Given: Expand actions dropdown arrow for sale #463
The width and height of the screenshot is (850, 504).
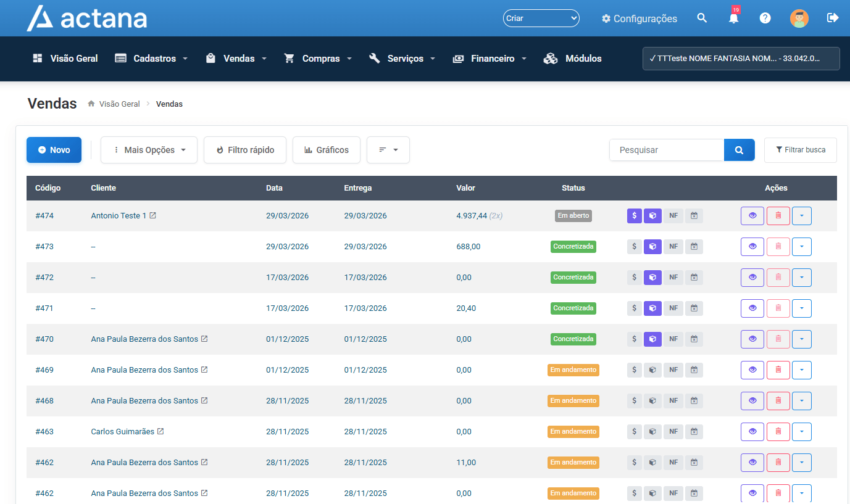Looking at the screenshot, I should tap(802, 432).
